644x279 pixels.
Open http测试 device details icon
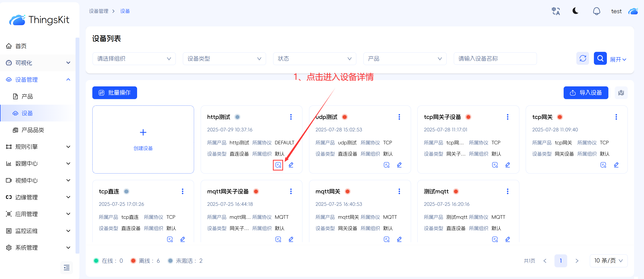click(278, 165)
